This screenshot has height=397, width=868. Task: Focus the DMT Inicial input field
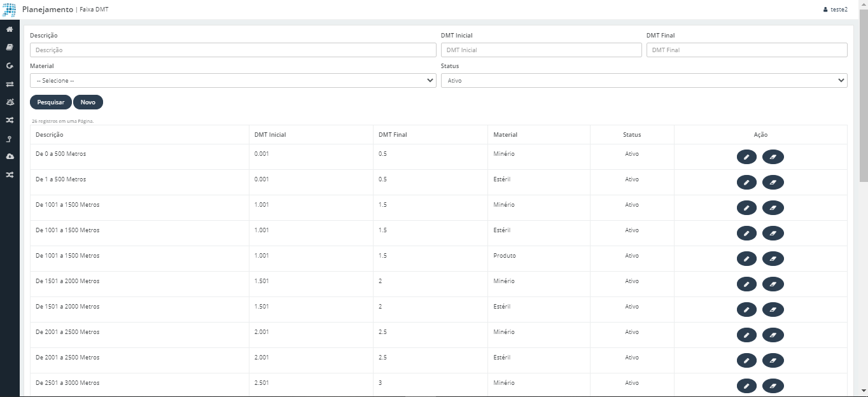542,50
